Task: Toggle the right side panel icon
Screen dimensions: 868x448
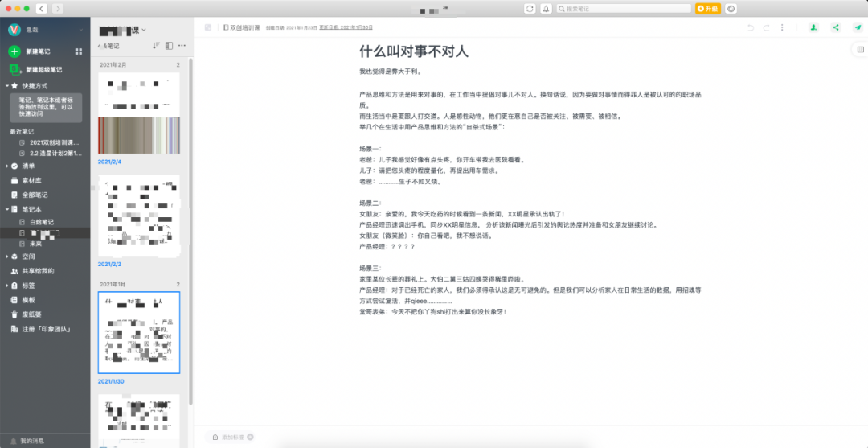Action: [859, 50]
